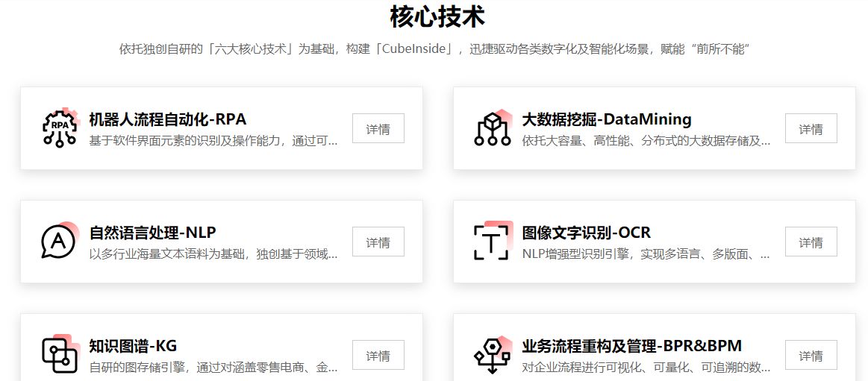Click the description starting 自研的图存储引擎
The height and width of the screenshot is (381, 868).
pyautogui.click(x=213, y=368)
